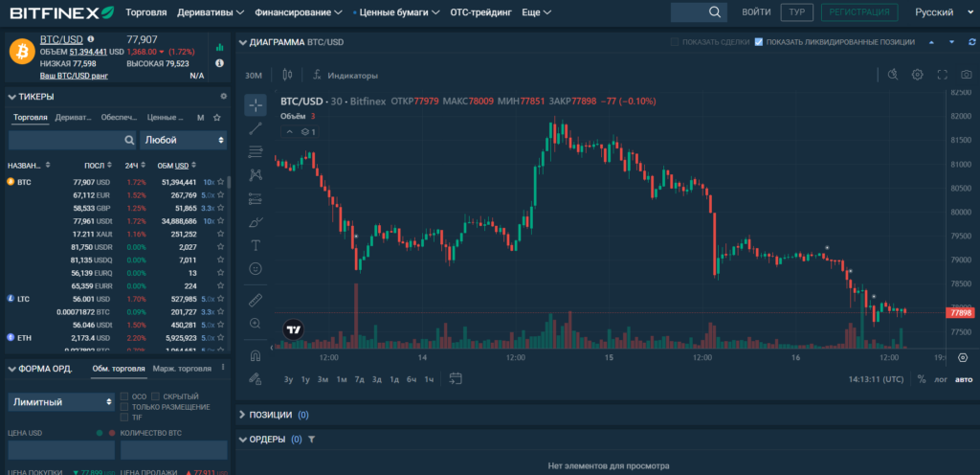The height and width of the screenshot is (475, 980).
Task: Switch to Обеспеч... tickers tab
Action: (120, 117)
